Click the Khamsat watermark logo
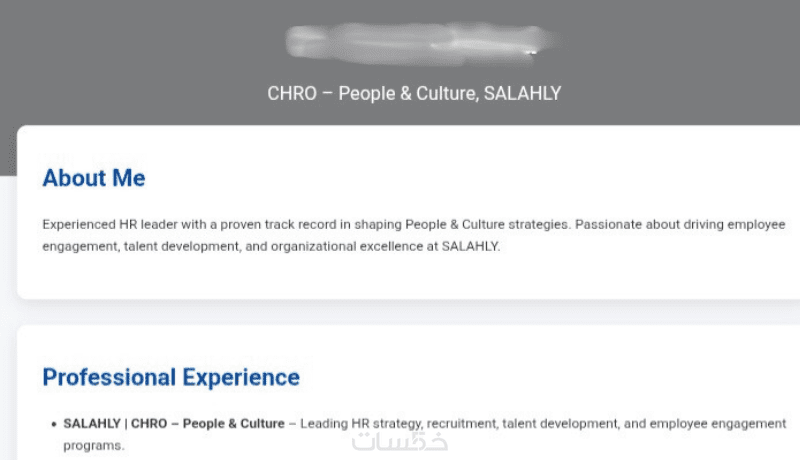The image size is (800, 460). coord(400,441)
